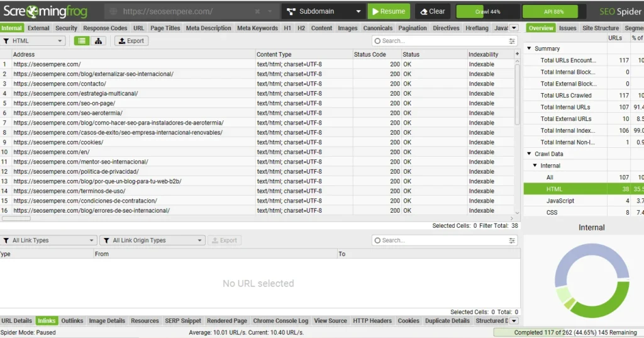Switch to list view icon

coord(82,41)
